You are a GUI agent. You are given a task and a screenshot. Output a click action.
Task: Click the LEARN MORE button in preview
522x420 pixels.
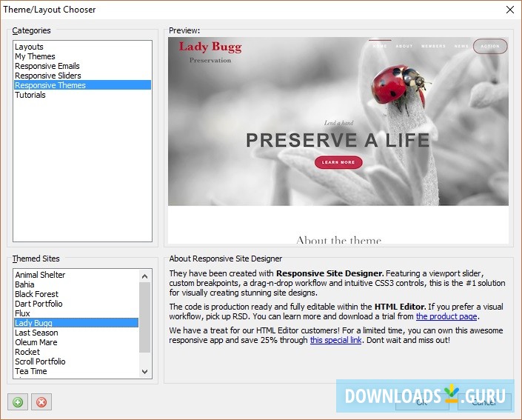tap(338, 162)
